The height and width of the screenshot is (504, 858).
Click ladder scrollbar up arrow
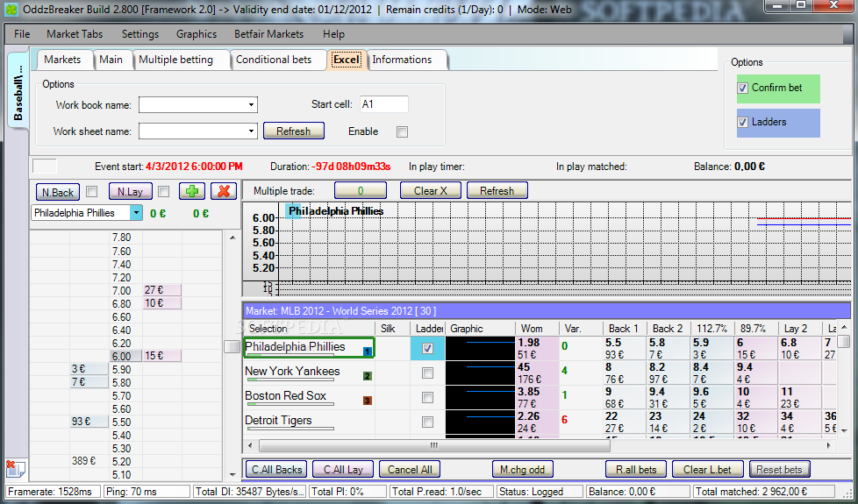pos(232,238)
